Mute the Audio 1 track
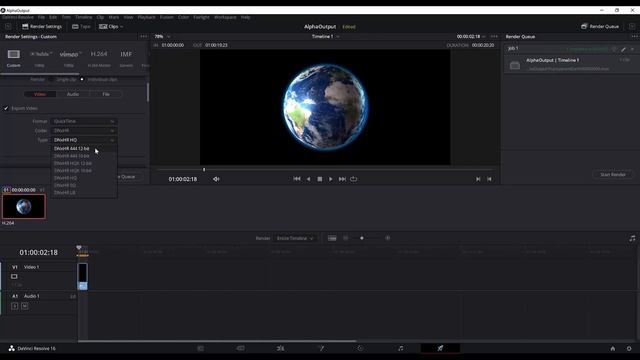The width and height of the screenshot is (640, 360). click(x=24, y=306)
